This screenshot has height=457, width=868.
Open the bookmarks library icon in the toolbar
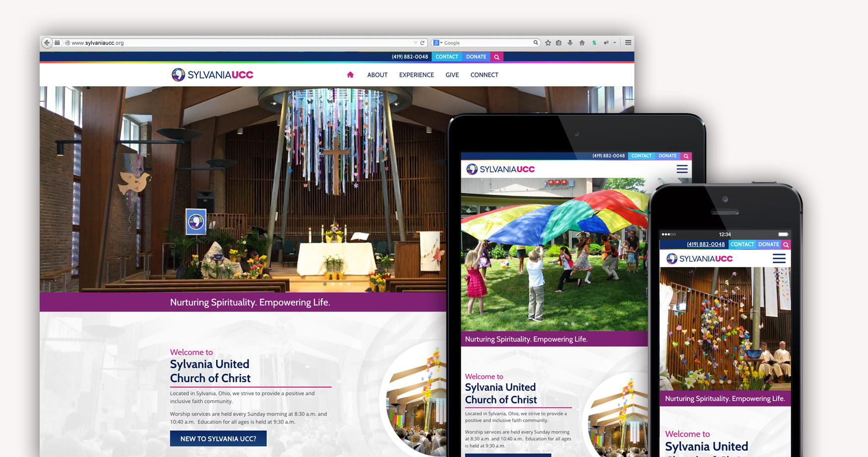click(x=559, y=43)
